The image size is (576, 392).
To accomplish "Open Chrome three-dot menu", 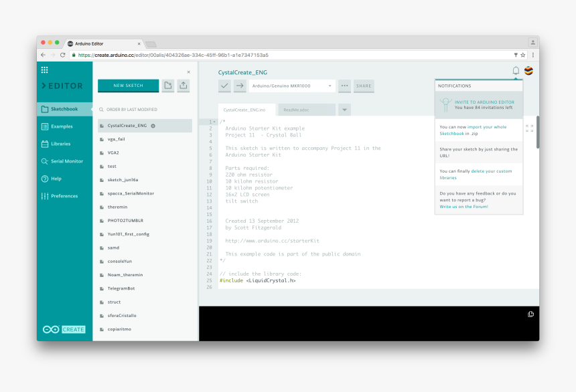I will click(x=533, y=55).
